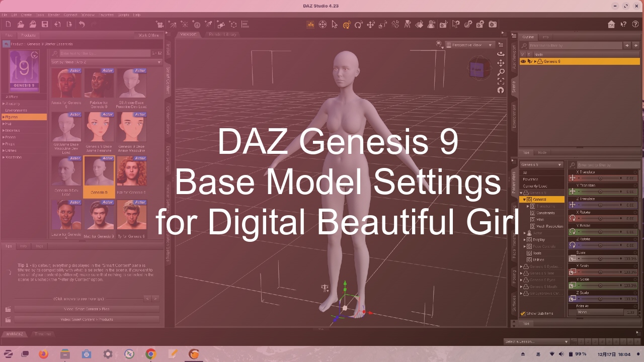Expand the Display group in Parameters

click(525, 240)
